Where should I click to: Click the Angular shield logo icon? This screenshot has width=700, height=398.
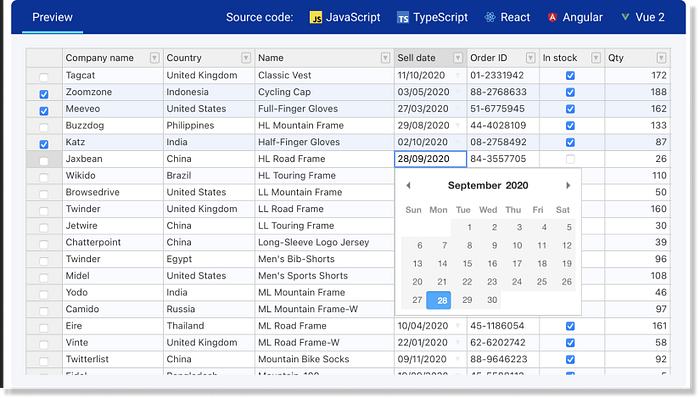point(552,17)
